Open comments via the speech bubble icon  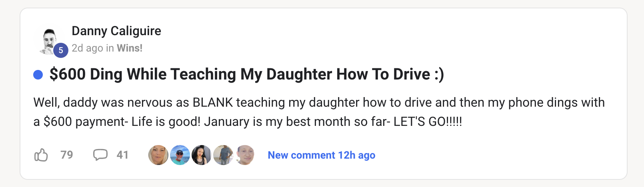[100, 155]
